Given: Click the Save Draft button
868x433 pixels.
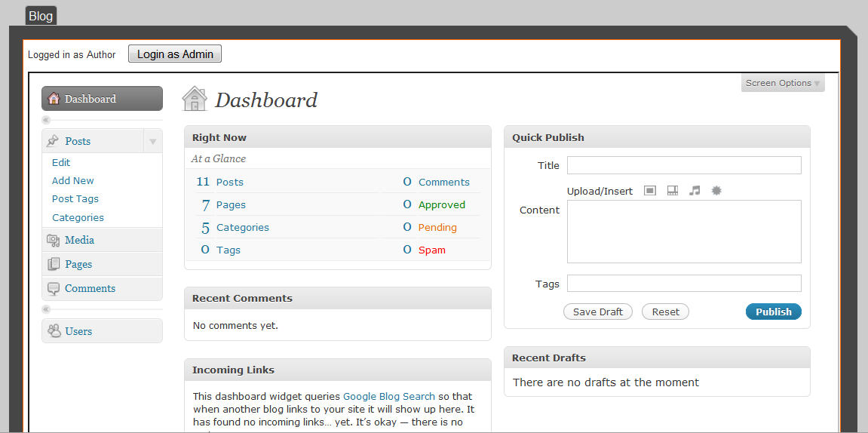Looking at the screenshot, I should click(x=598, y=312).
